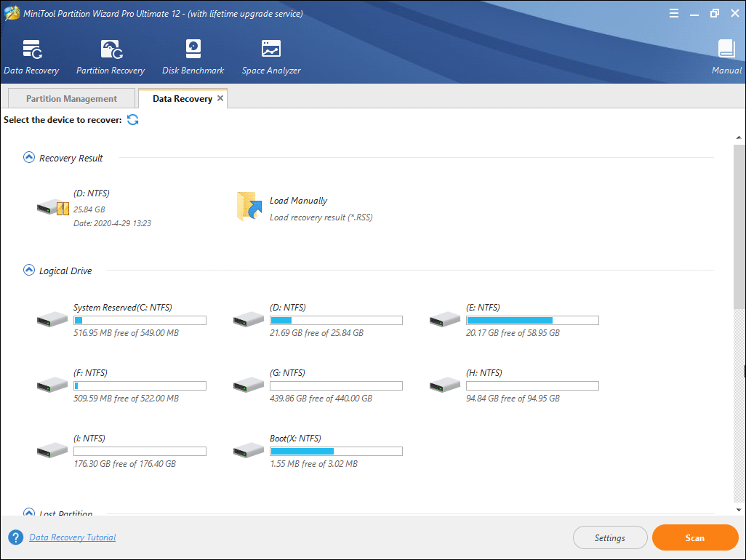The image size is (746, 560).
Task: Click the '25.84 GB' recovery result size
Action: 89,209
